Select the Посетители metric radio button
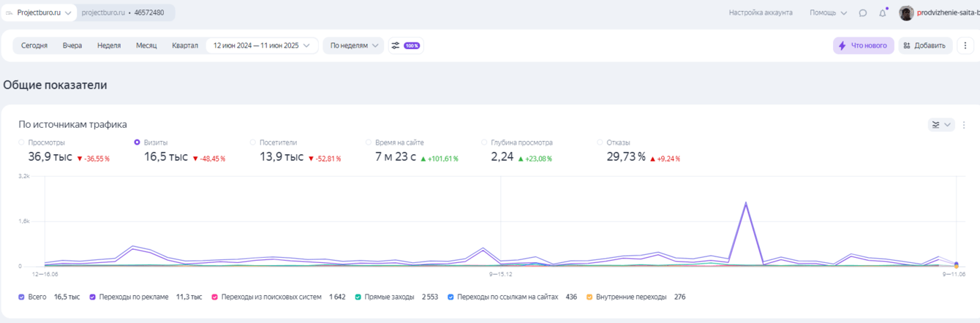The image size is (980, 323). 253,142
